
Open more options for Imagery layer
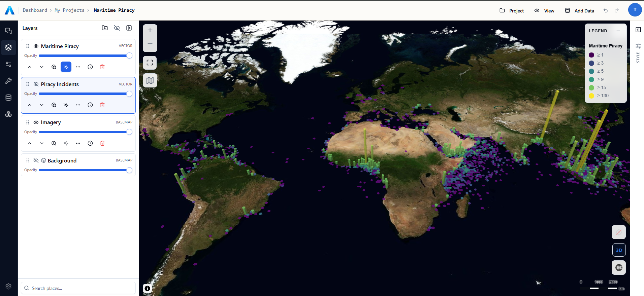[x=78, y=143]
